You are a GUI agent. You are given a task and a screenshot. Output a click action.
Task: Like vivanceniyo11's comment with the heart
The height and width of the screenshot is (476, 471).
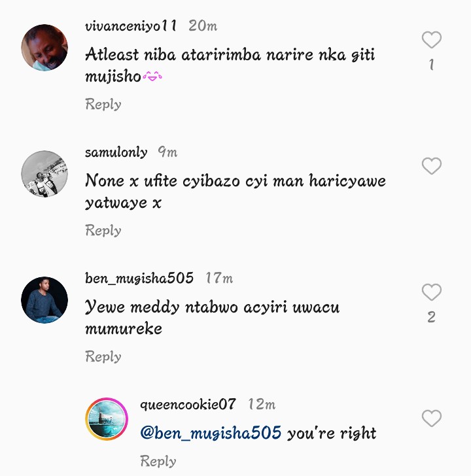[431, 41]
